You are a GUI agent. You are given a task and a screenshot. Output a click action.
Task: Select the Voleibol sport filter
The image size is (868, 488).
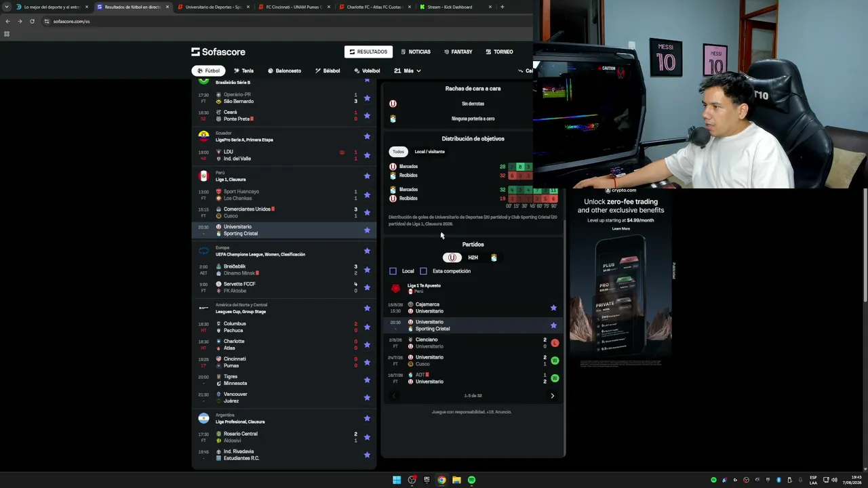tap(367, 70)
